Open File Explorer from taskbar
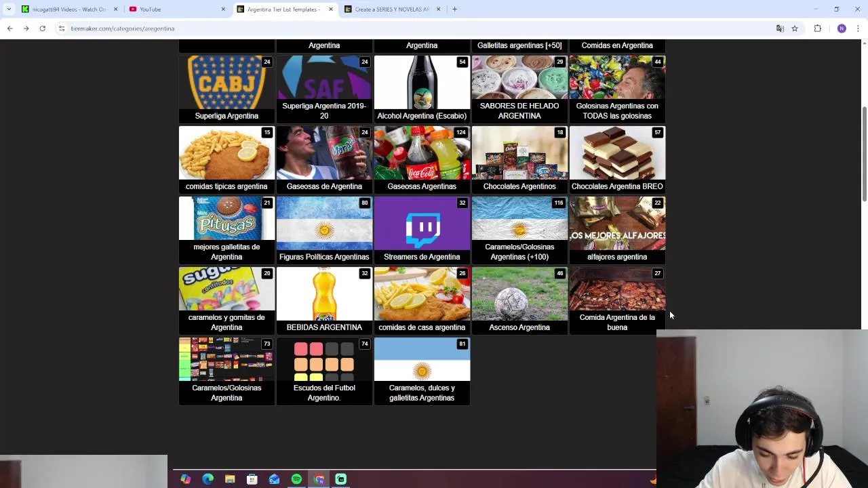This screenshot has height=488, width=868. 230,479
